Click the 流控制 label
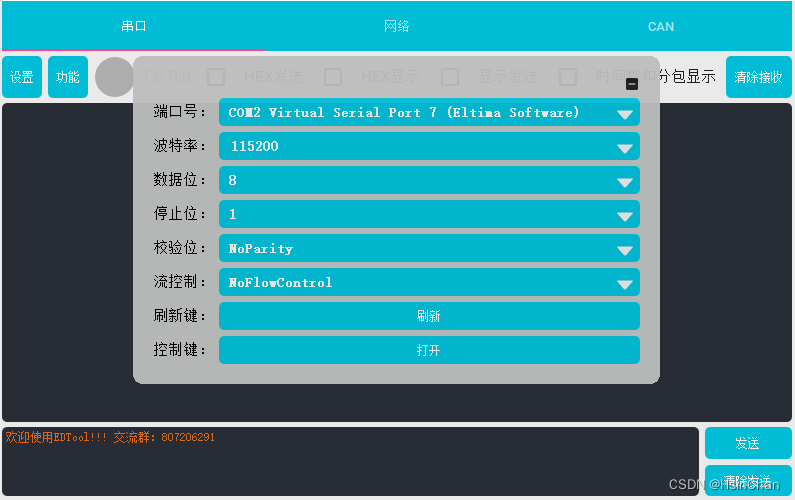795x500 pixels. pos(180,281)
